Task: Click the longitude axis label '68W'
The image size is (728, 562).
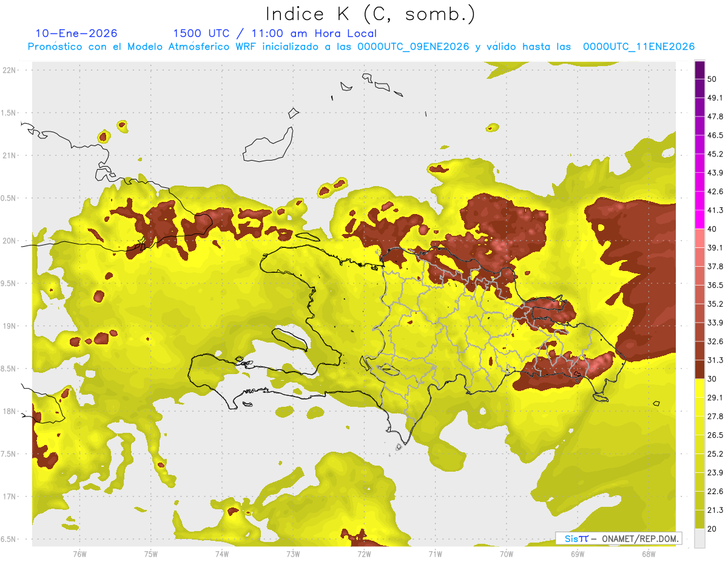Action: click(649, 554)
